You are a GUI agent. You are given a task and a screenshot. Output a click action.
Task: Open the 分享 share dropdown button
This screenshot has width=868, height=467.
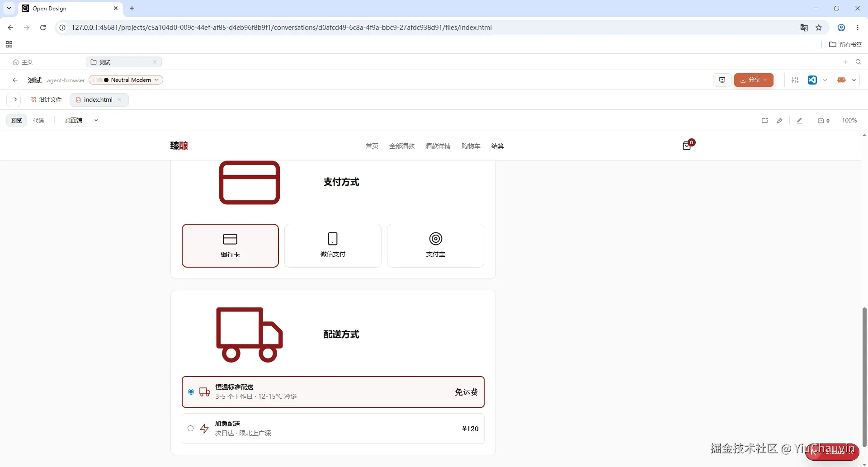coord(754,80)
